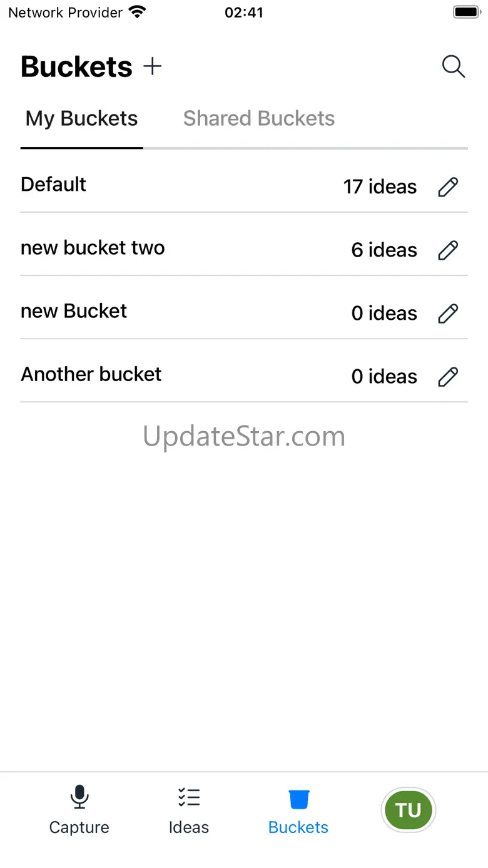Image resolution: width=488 pixels, height=868 pixels.
Task: Open the TU profile avatar
Action: [x=408, y=810]
